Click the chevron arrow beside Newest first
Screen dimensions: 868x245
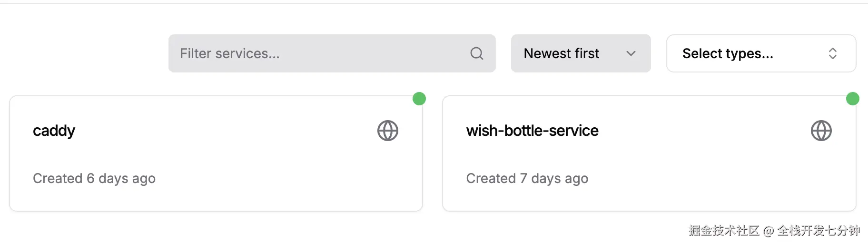(x=631, y=53)
